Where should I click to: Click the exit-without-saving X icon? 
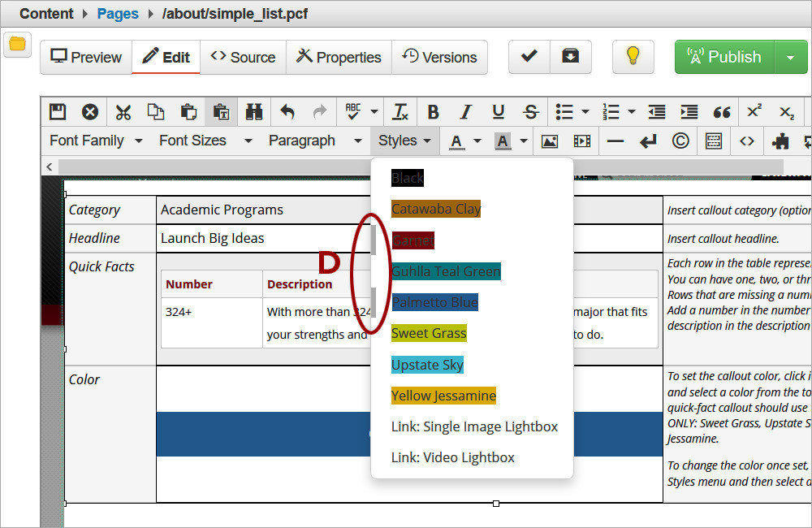click(x=90, y=112)
